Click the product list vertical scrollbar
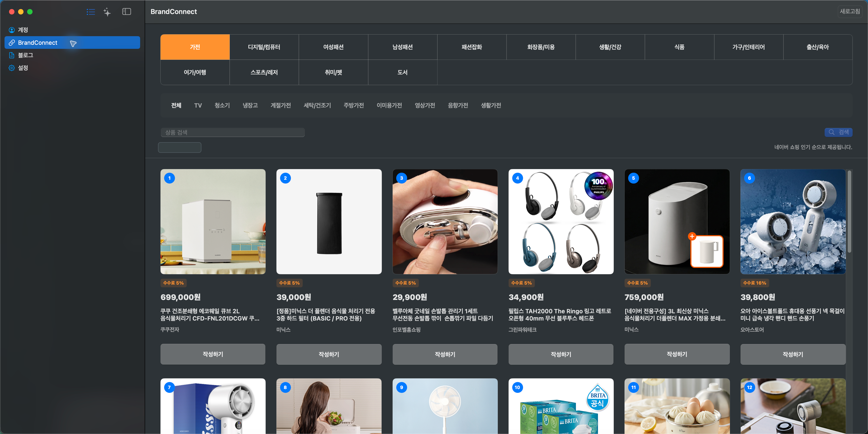 [x=849, y=212]
